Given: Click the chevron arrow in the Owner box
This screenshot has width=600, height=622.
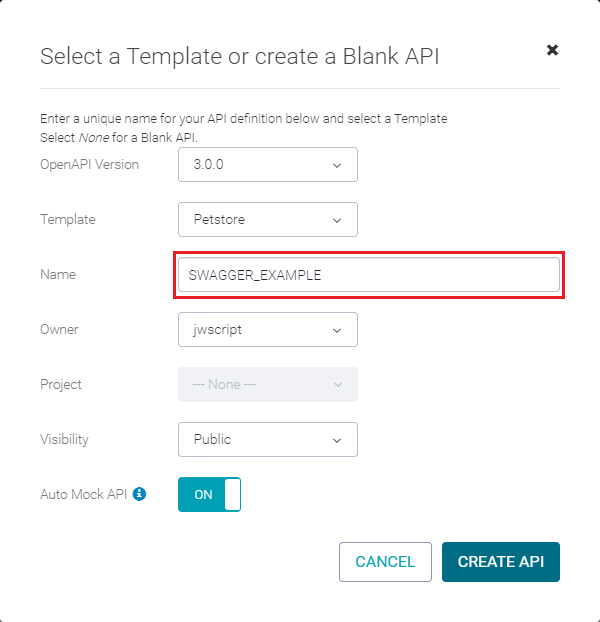Looking at the screenshot, I should (337, 330).
